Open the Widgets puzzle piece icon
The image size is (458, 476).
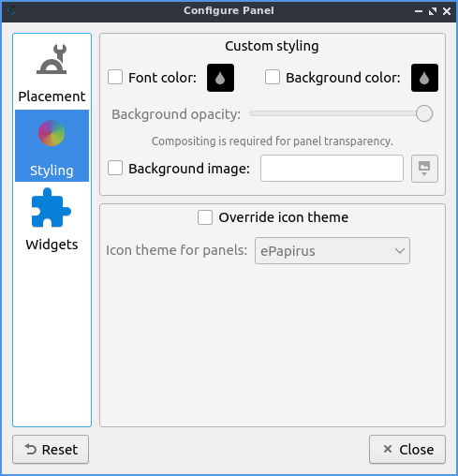click(x=52, y=207)
